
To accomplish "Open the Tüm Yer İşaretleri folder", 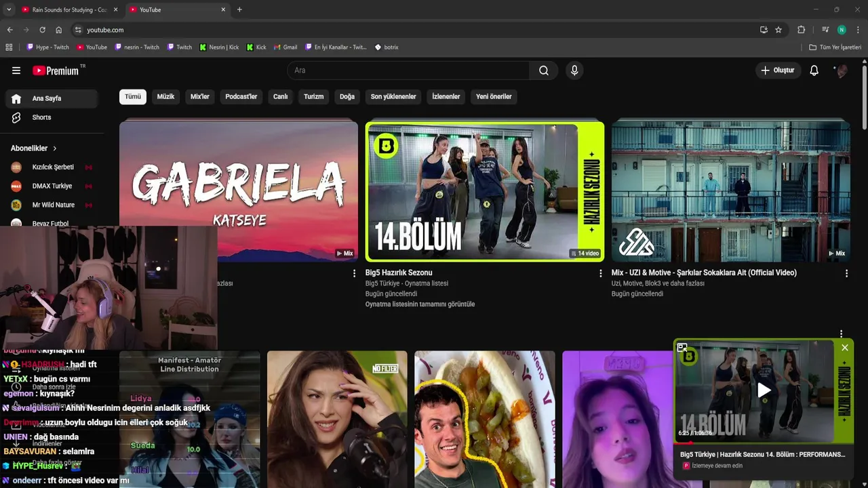I will [835, 47].
